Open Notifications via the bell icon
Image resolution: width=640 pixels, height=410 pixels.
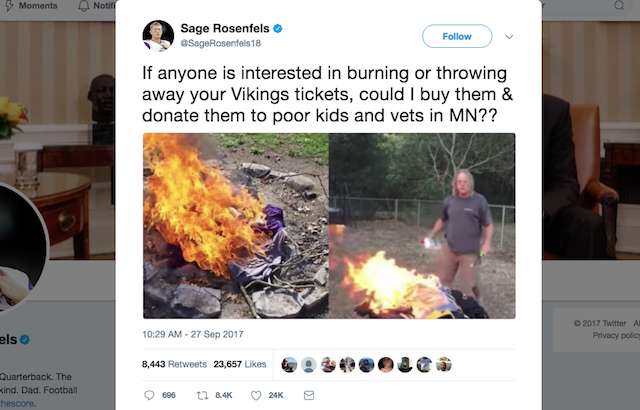point(84,6)
